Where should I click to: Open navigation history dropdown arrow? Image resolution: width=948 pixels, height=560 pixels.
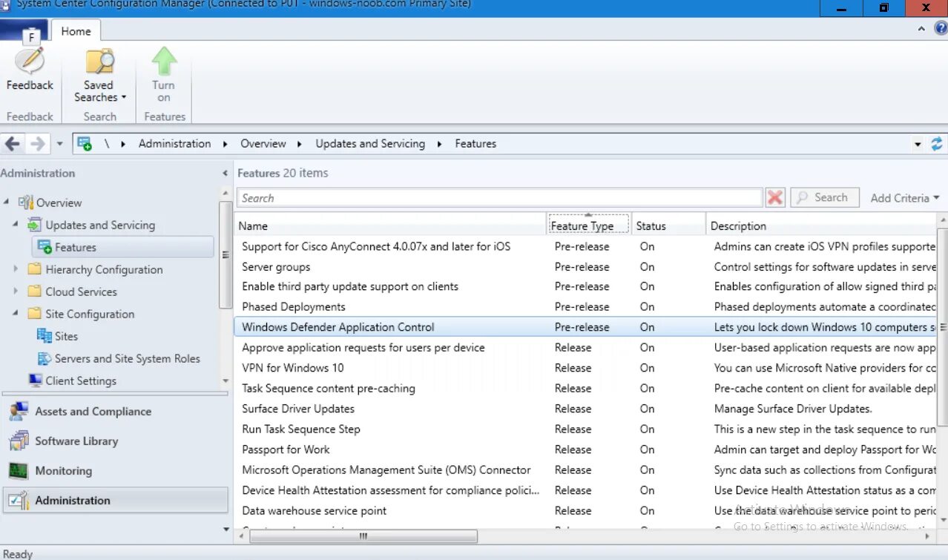pos(59,144)
